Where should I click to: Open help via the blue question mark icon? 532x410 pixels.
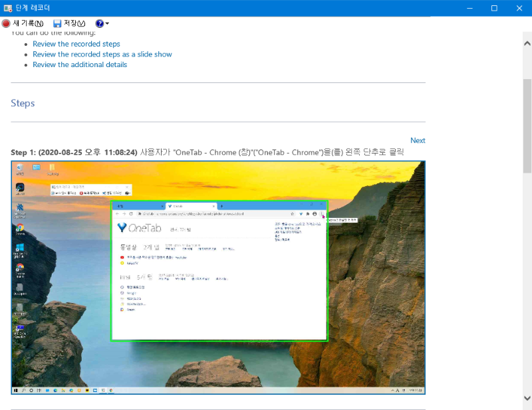99,23
